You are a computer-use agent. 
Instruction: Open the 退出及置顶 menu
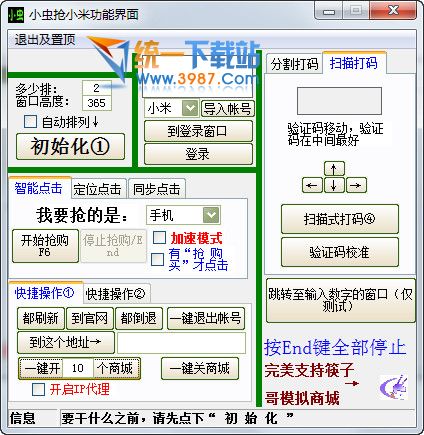tap(45, 40)
